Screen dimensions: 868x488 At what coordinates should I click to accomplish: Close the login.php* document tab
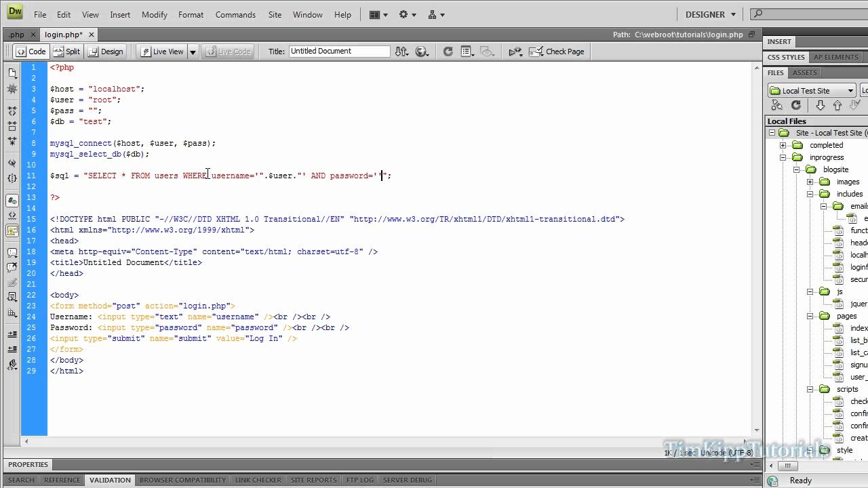pyautogui.click(x=92, y=35)
